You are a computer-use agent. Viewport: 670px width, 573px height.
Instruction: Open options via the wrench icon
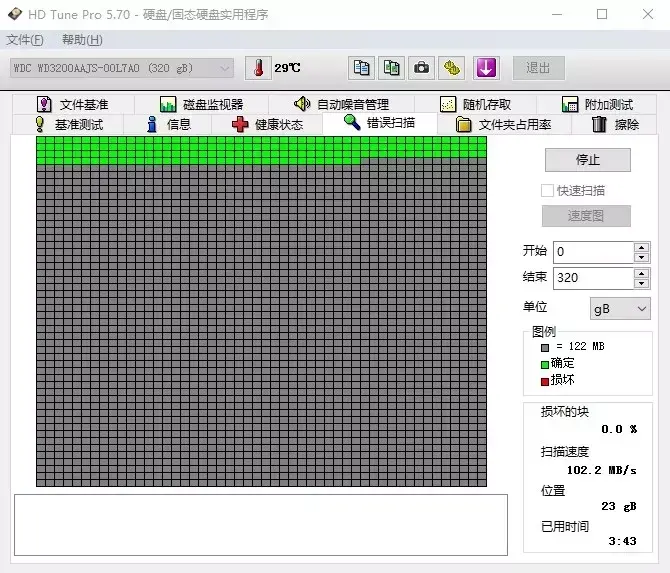453,68
